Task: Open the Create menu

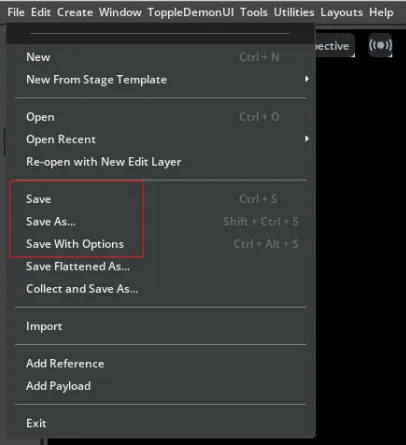Action: [x=75, y=12]
